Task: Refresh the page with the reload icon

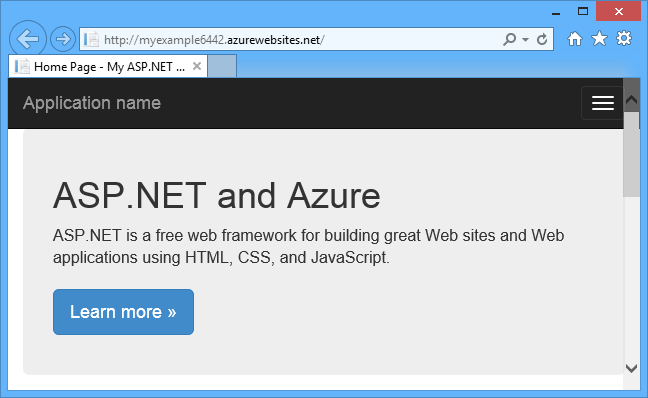Action: pyautogui.click(x=542, y=39)
